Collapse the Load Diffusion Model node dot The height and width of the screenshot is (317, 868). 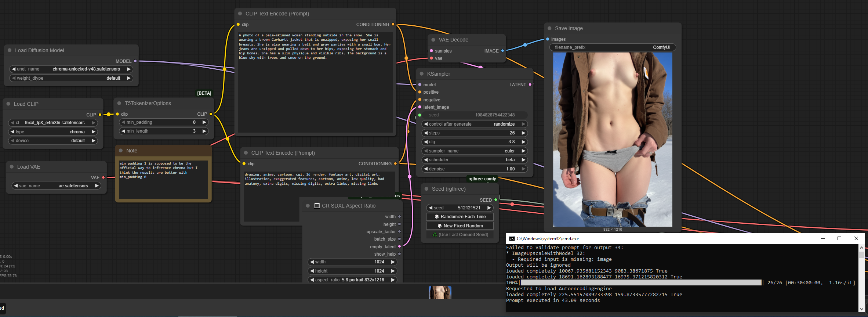tap(10, 50)
